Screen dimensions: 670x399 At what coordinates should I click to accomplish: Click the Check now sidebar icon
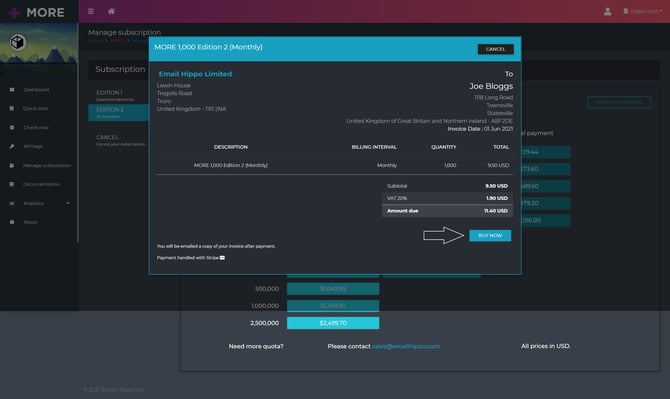(x=12, y=127)
